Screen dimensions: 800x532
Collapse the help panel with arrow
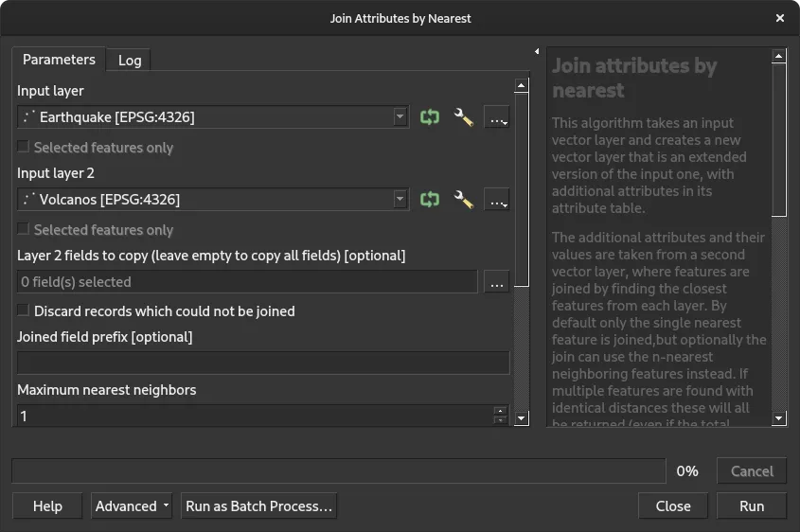point(537,51)
